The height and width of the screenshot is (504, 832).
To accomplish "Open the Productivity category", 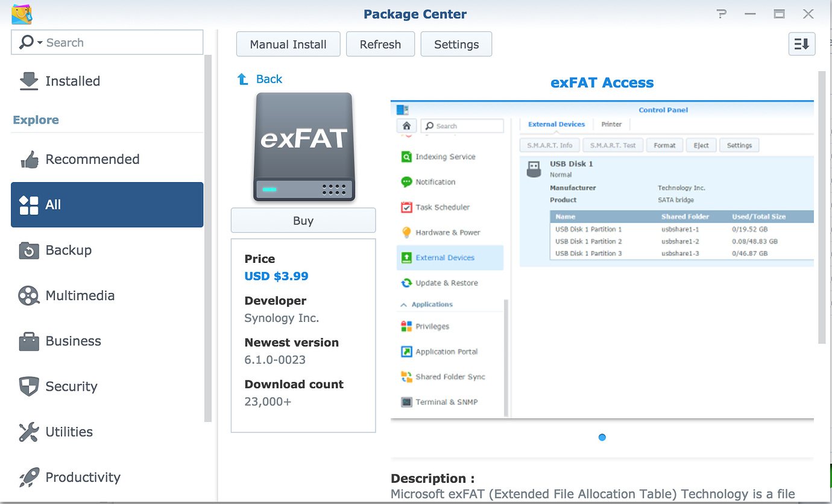I will click(x=107, y=477).
